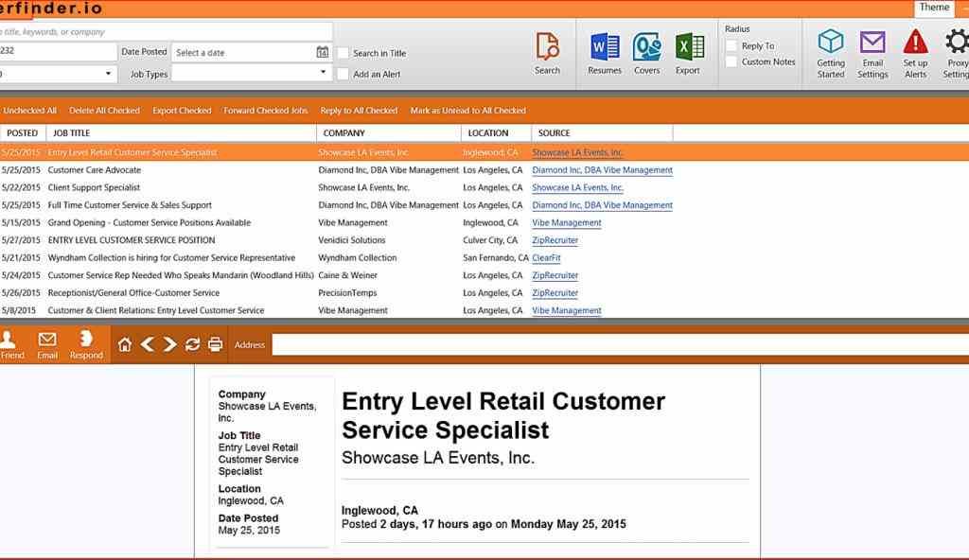This screenshot has width=969, height=560.
Task: Open the Theme tab
Action: pos(934,8)
